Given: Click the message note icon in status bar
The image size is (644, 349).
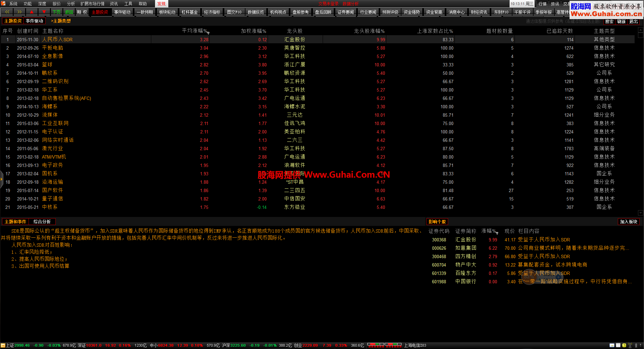Looking at the screenshot, I should coord(612,345).
